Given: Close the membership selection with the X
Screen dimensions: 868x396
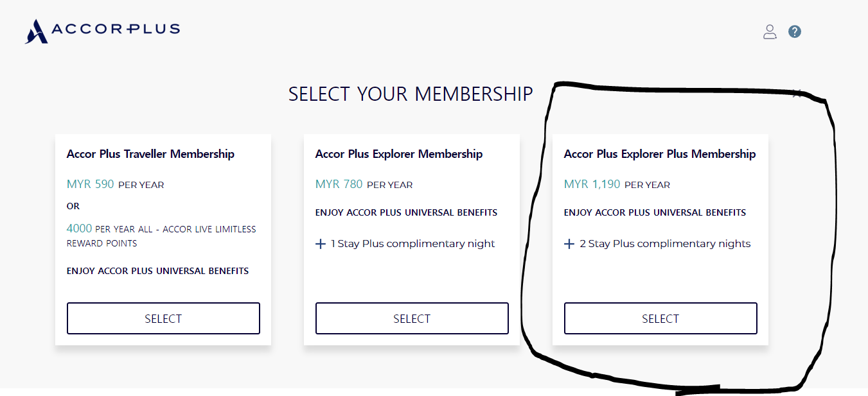Looking at the screenshot, I should tap(797, 94).
